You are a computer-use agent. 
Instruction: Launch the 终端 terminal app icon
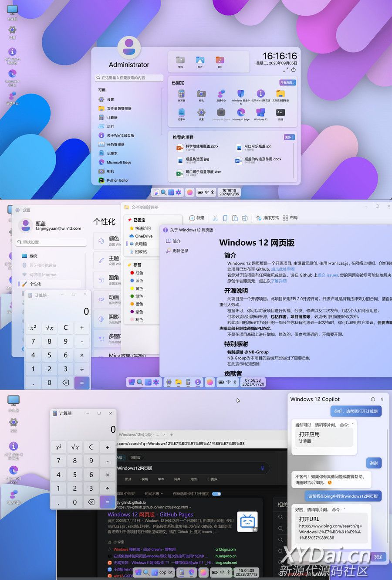(x=280, y=113)
